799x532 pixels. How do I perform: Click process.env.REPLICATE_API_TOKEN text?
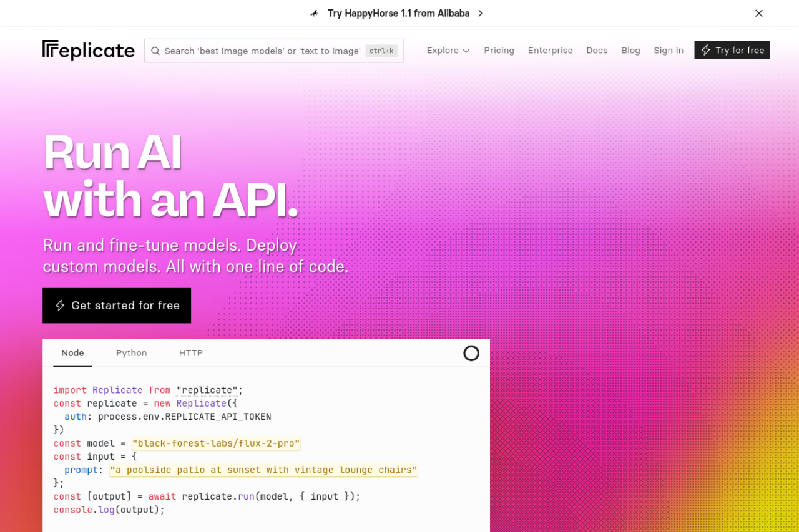point(185,417)
